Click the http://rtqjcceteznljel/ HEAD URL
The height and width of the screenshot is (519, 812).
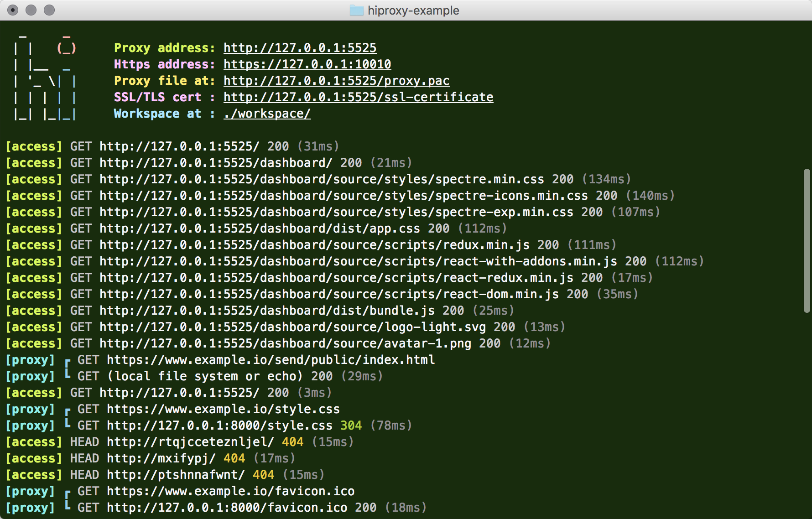coord(191,442)
